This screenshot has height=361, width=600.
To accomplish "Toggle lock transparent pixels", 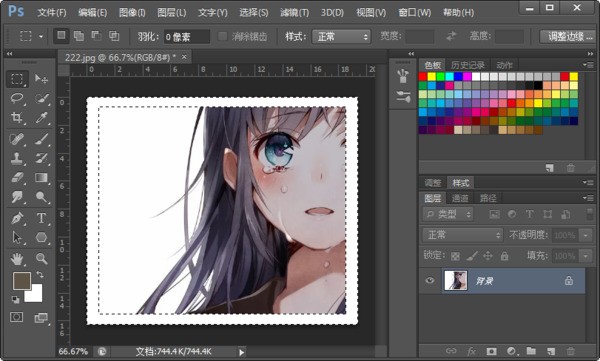I will pyautogui.click(x=455, y=256).
